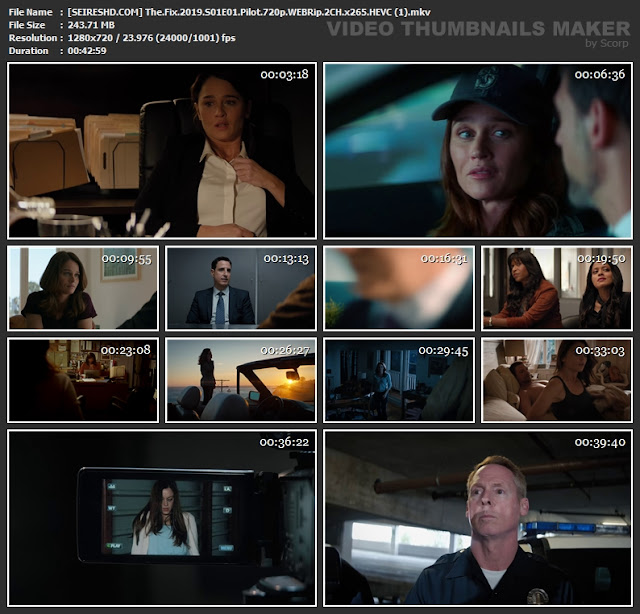Click the 00:03:18 timestamp label
Image resolution: width=640 pixels, height=614 pixels.
[284, 74]
